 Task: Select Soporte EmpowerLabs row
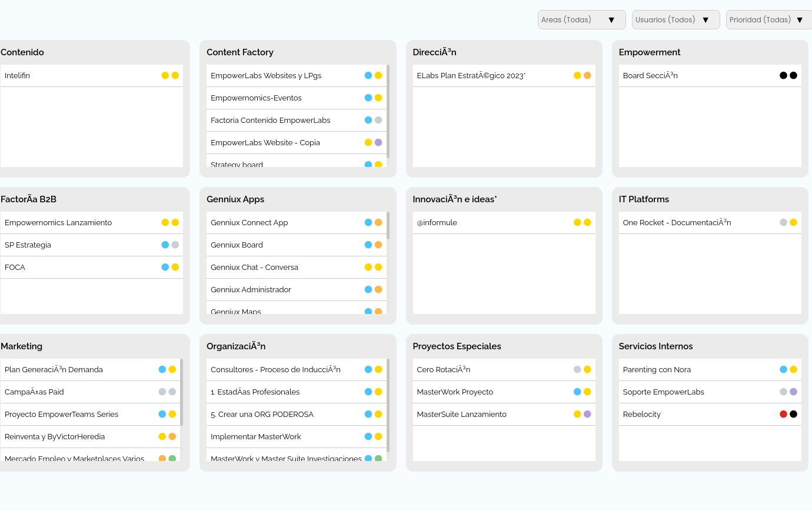tap(710, 392)
